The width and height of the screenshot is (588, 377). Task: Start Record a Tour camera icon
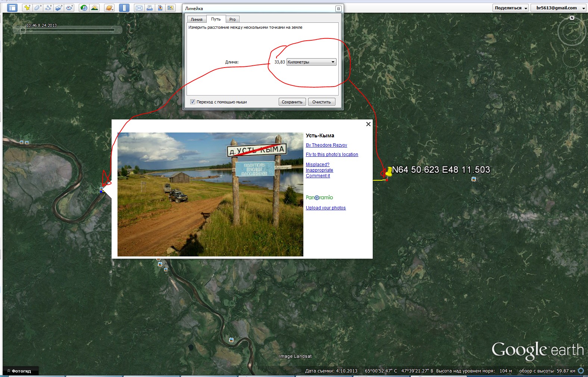point(69,8)
